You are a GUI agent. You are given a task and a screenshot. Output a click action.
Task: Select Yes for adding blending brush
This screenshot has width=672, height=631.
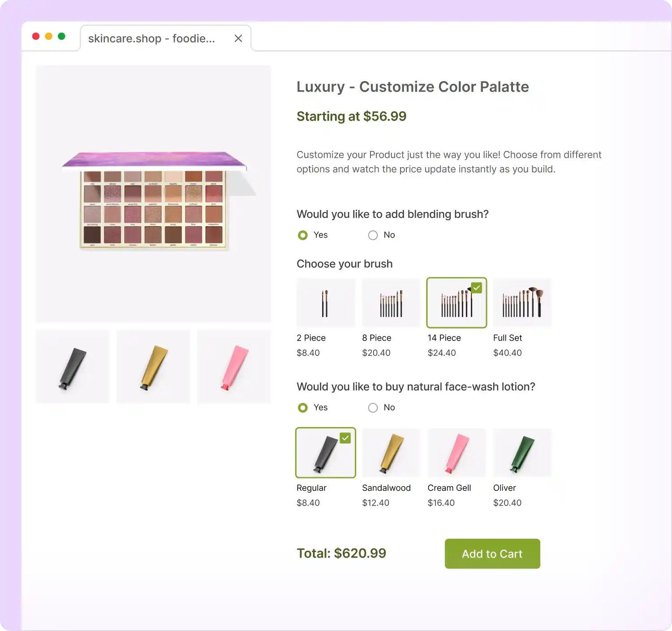click(303, 235)
